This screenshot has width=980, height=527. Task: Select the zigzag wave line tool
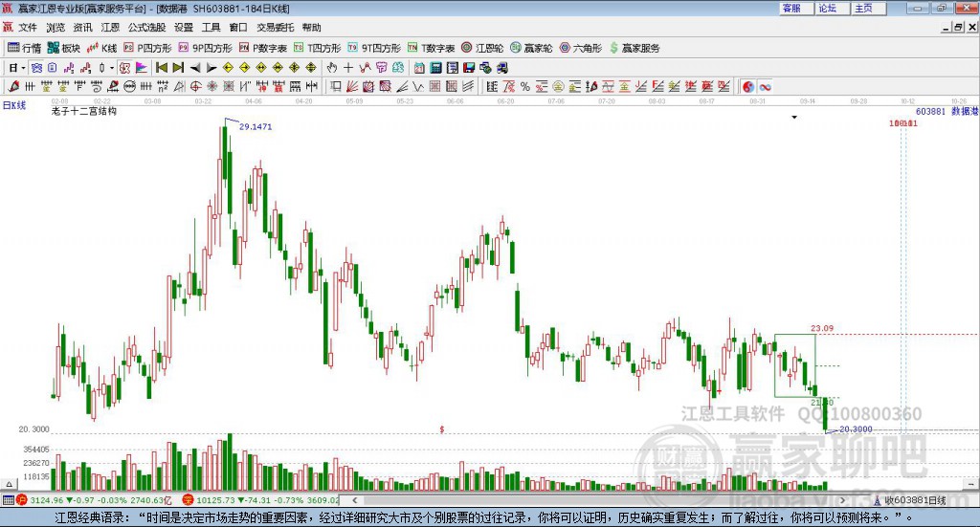coord(418,87)
